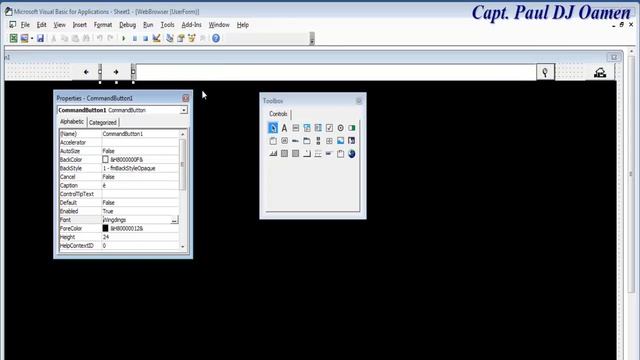
Task: Click the blue Help question mark icon
Action: [216, 38]
